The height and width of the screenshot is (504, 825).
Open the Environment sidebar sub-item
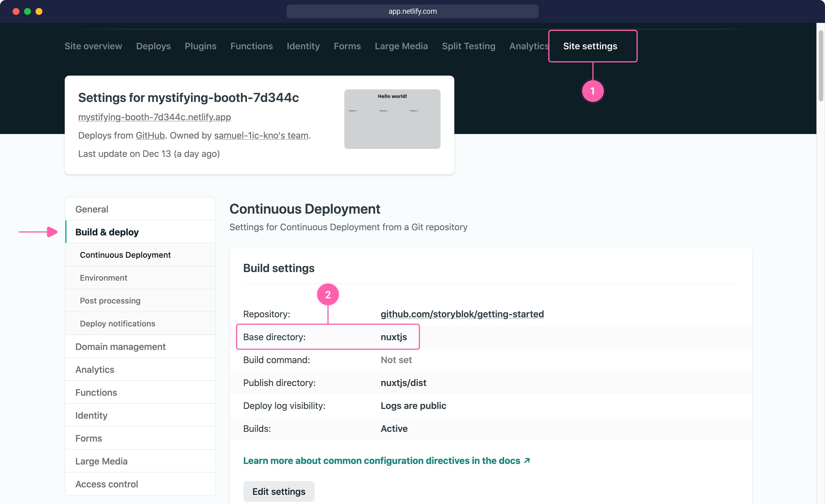(140, 278)
